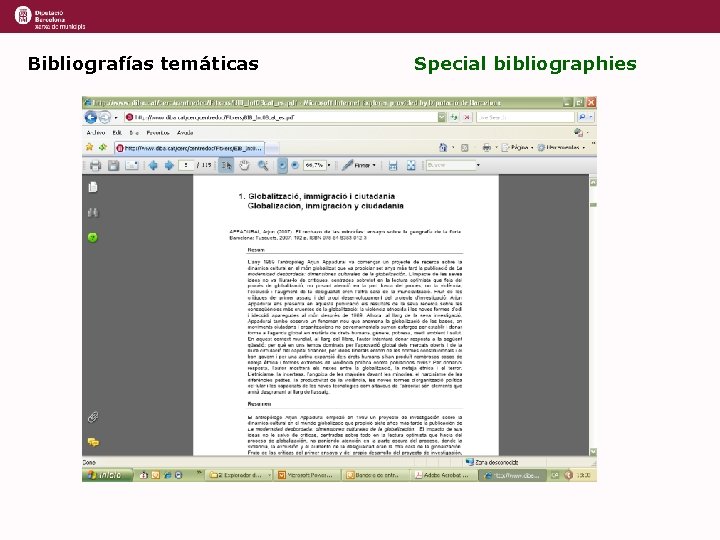Open the Edición menu

118,133
